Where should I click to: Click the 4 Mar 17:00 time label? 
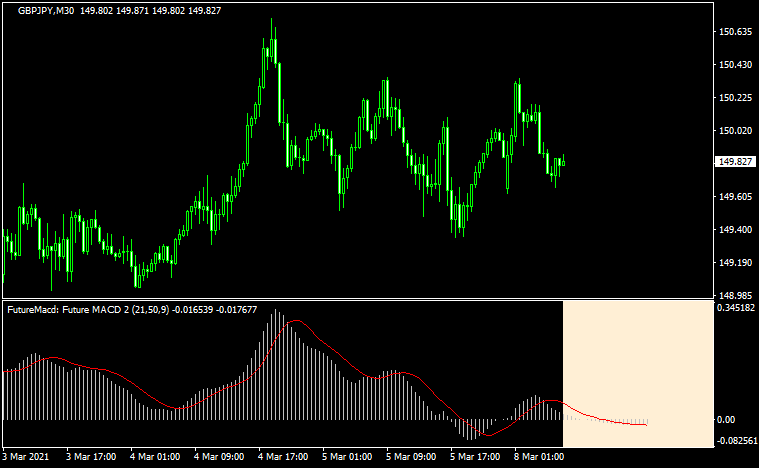point(284,458)
